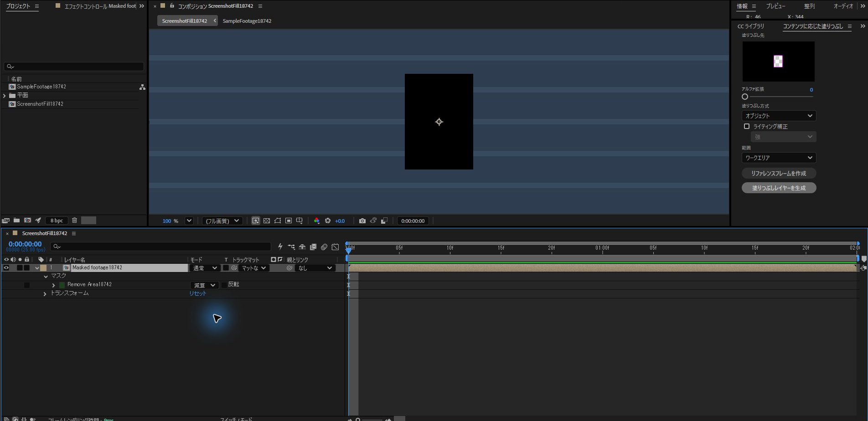Create a new composition from the Project panel
Viewport: 868px width, 421px height.
tap(27, 221)
